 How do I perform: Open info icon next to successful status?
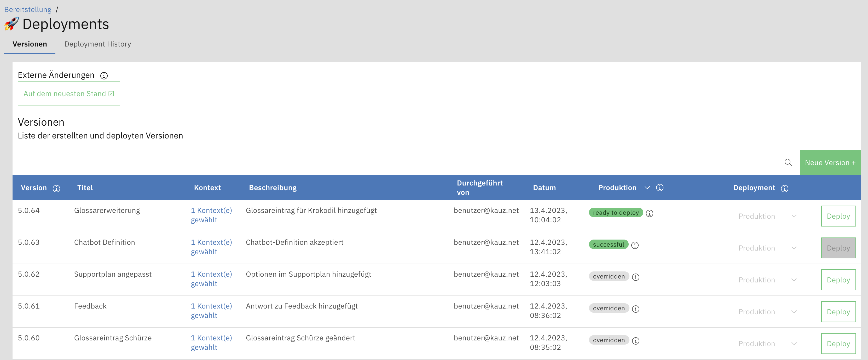635,245
